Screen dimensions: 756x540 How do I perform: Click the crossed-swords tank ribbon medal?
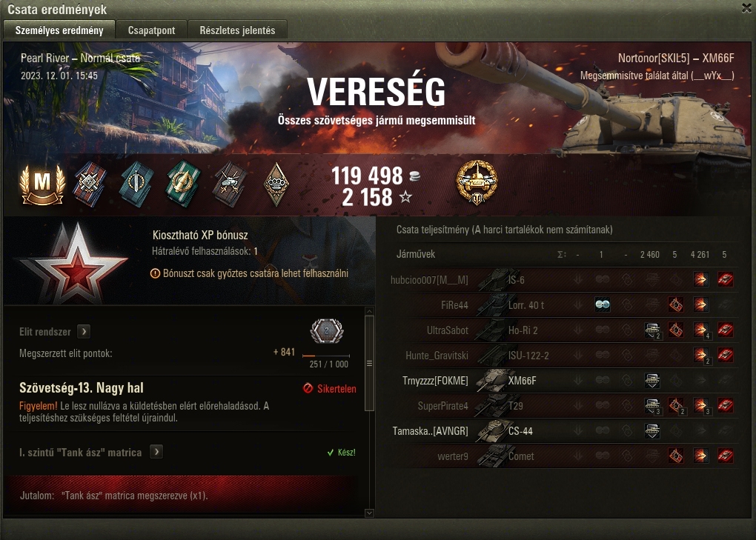[x=230, y=184]
